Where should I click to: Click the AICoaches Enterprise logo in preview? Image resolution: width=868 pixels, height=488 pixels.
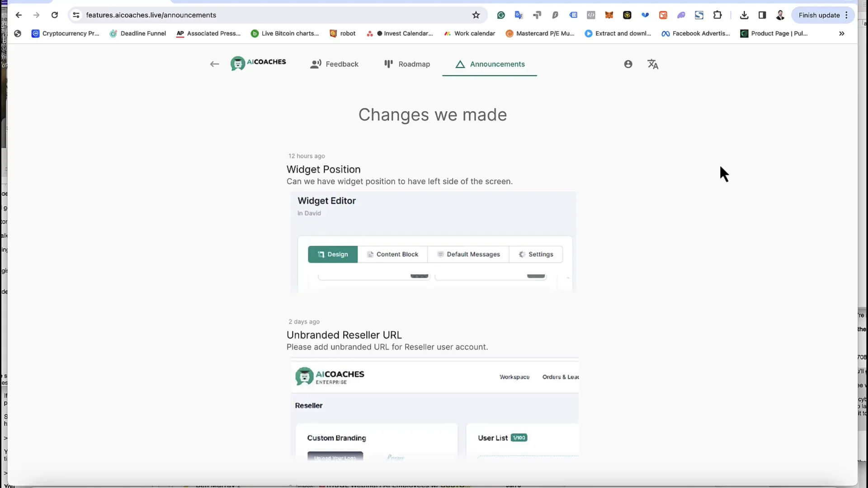tap(330, 376)
